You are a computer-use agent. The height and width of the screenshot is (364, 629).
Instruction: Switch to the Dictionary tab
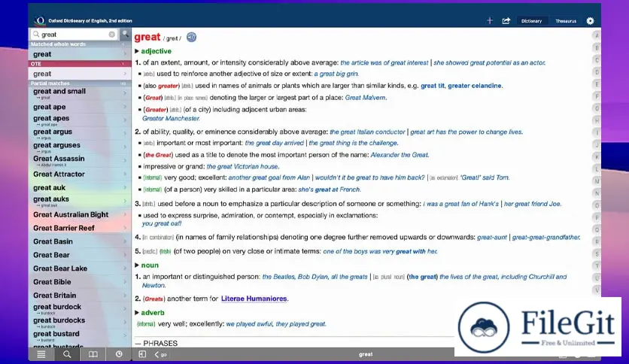tap(531, 21)
